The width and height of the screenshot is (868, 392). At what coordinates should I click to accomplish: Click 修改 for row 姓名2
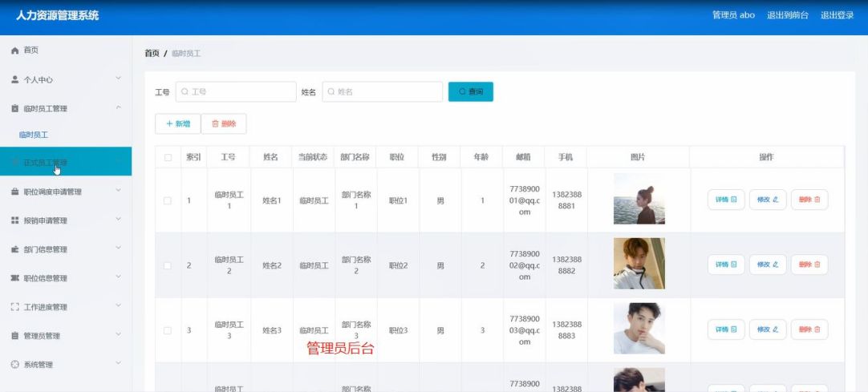coord(768,265)
